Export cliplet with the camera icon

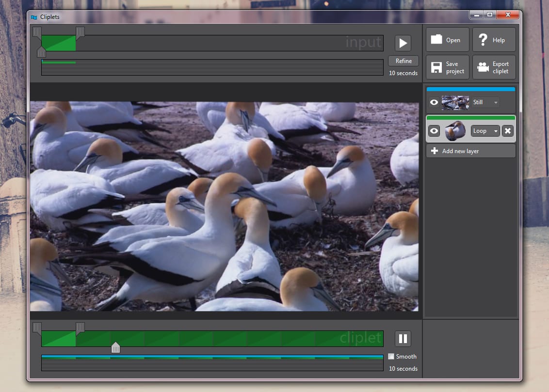pyautogui.click(x=494, y=67)
